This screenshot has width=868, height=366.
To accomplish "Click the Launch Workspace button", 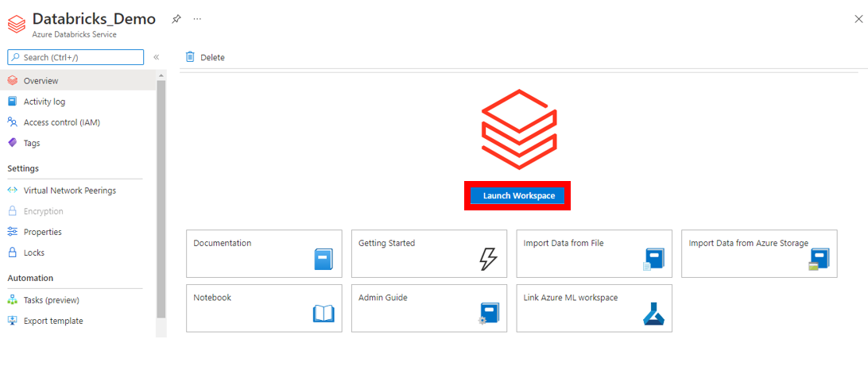I will pyautogui.click(x=517, y=196).
